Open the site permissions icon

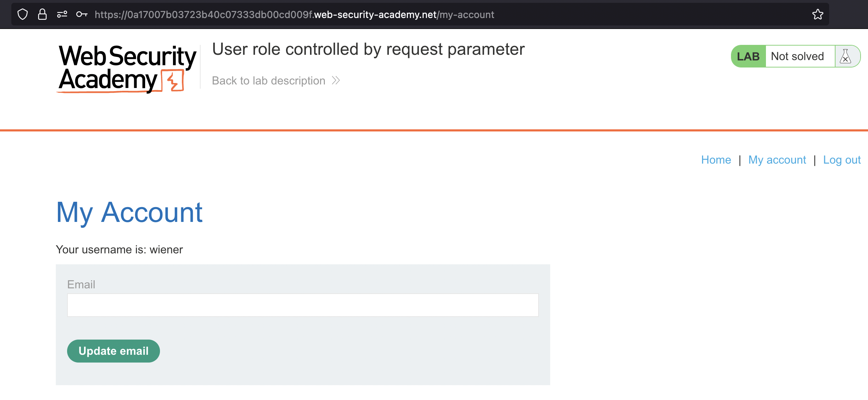tap(62, 14)
